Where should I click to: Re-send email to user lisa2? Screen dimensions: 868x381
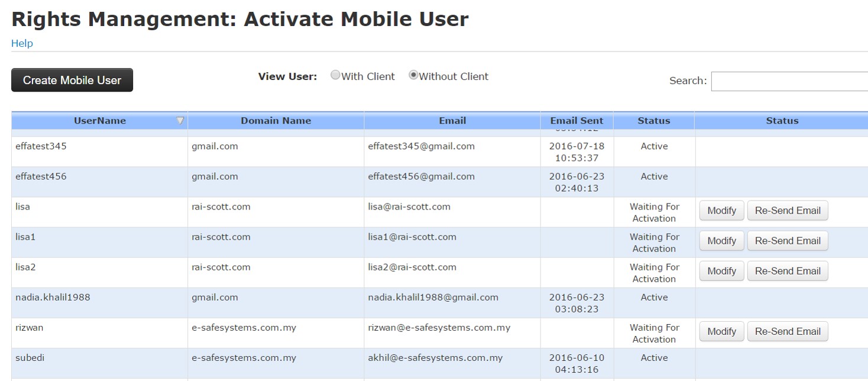click(787, 271)
